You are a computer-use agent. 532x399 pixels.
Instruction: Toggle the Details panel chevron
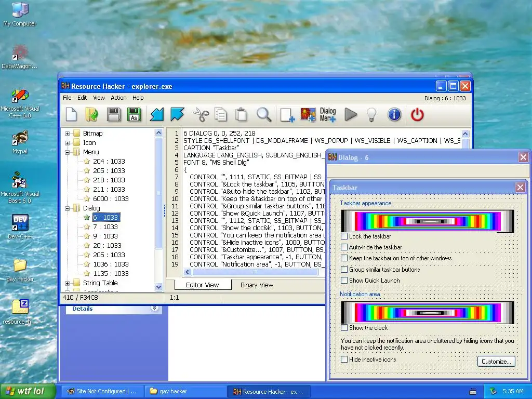[155, 308]
